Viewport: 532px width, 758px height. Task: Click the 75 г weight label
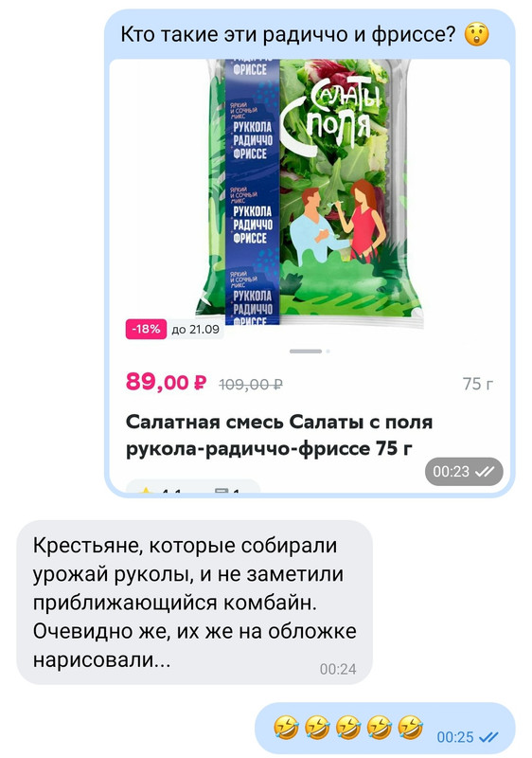478,384
